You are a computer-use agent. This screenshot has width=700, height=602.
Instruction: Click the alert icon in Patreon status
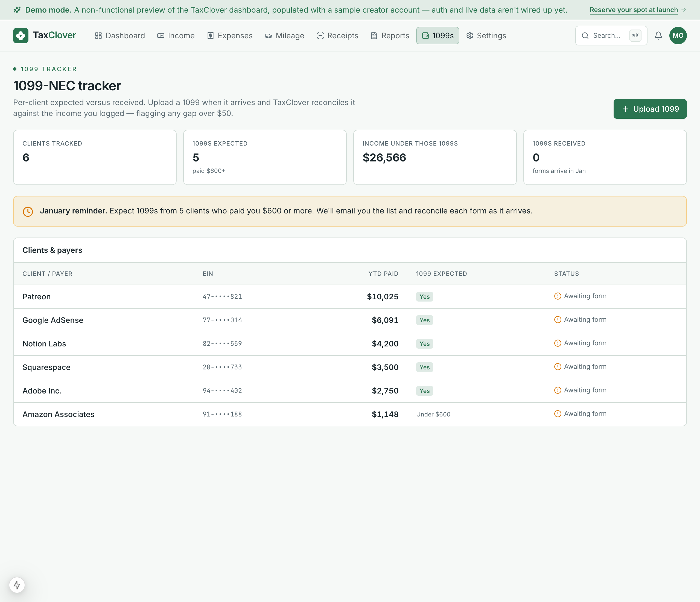(x=558, y=296)
